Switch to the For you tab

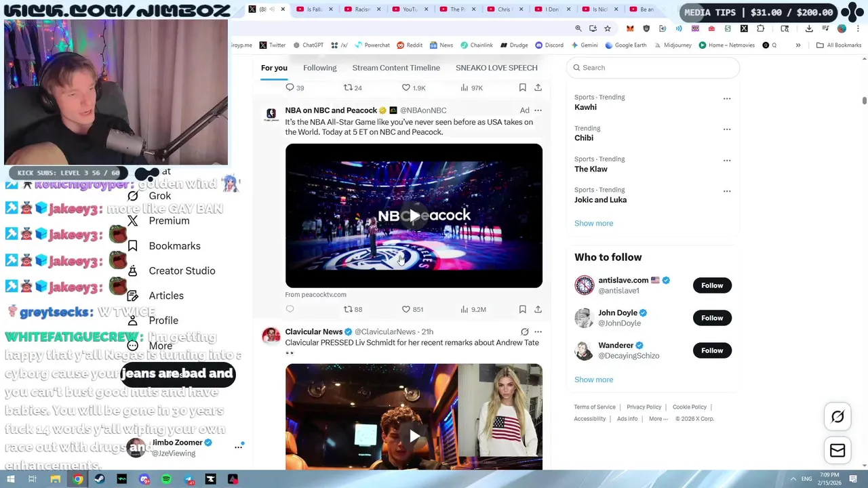tap(274, 68)
